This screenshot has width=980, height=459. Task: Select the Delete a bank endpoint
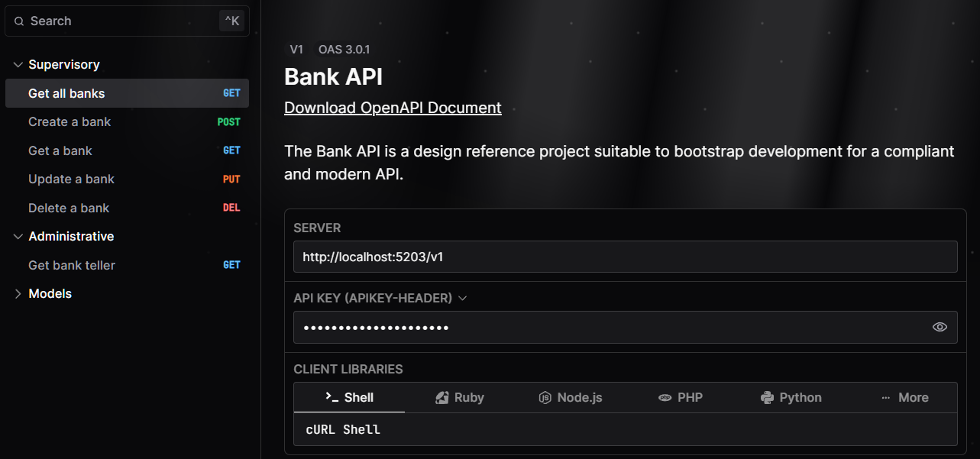(x=127, y=208)
